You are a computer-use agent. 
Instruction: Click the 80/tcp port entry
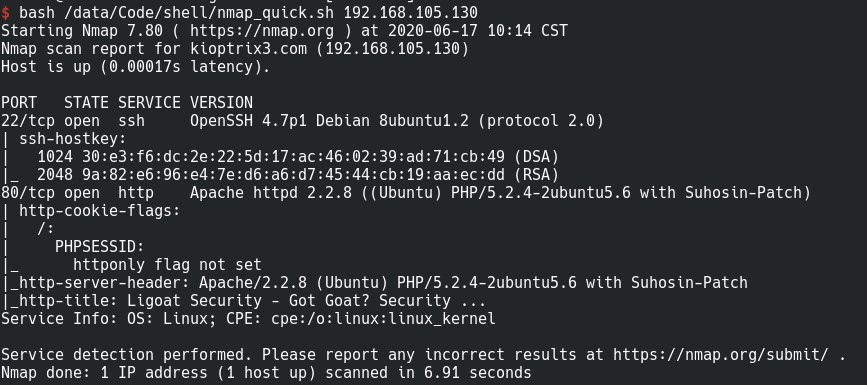pos(28,192)
